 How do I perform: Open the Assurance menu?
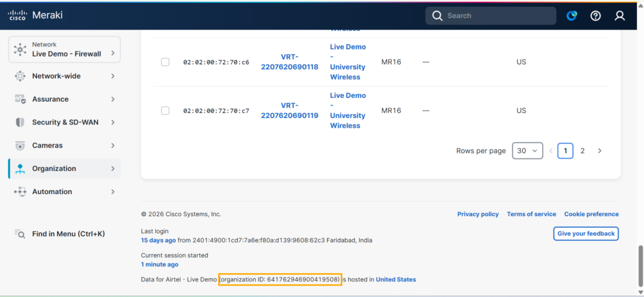click(65, 99)
